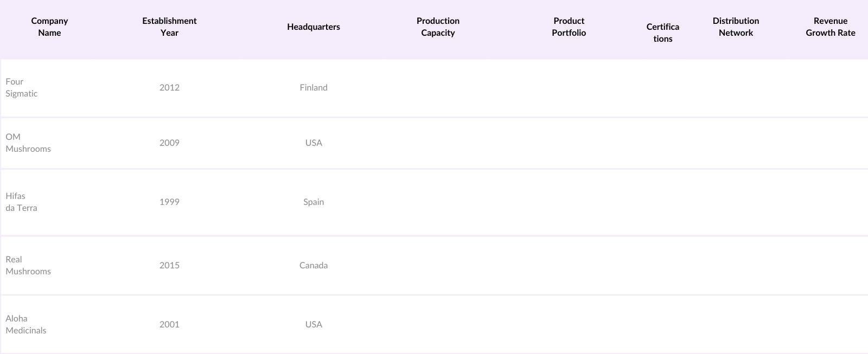Sort by the Establishment Year header
868x354 pixels.
(169, 27)
